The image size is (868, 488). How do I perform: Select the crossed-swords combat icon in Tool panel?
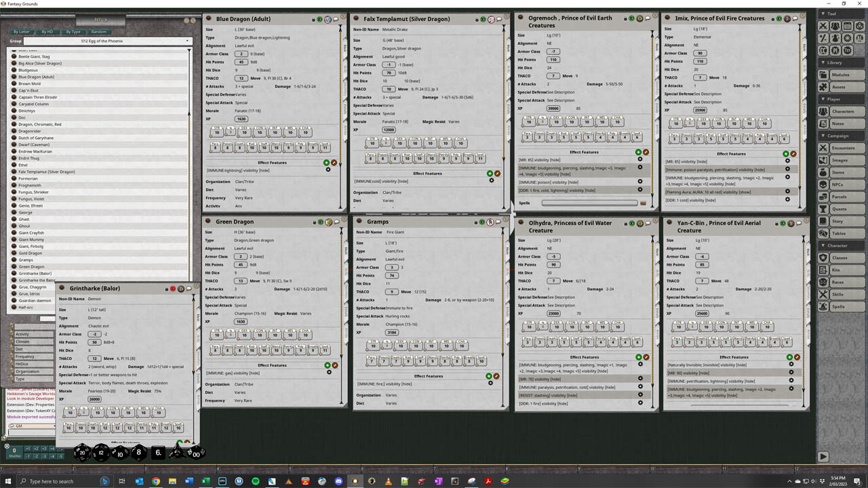pyautogui.click(x=824, y=26)
